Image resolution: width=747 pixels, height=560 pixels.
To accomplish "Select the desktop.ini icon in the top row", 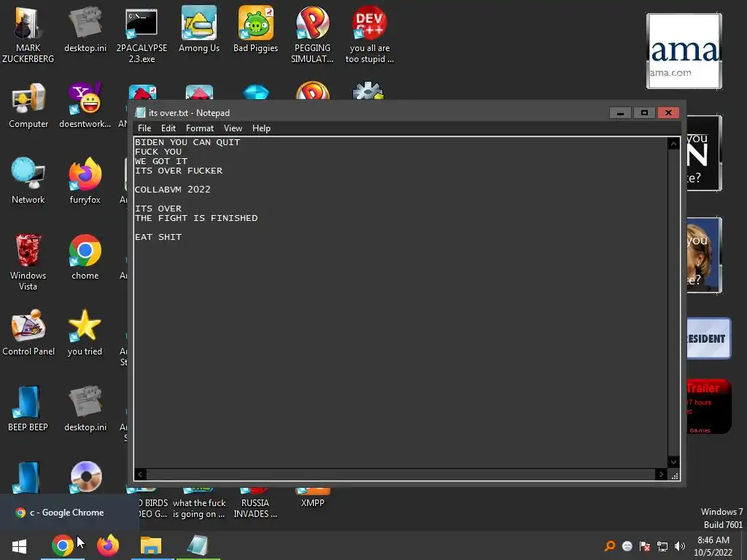I will click(x=85, y=29).
